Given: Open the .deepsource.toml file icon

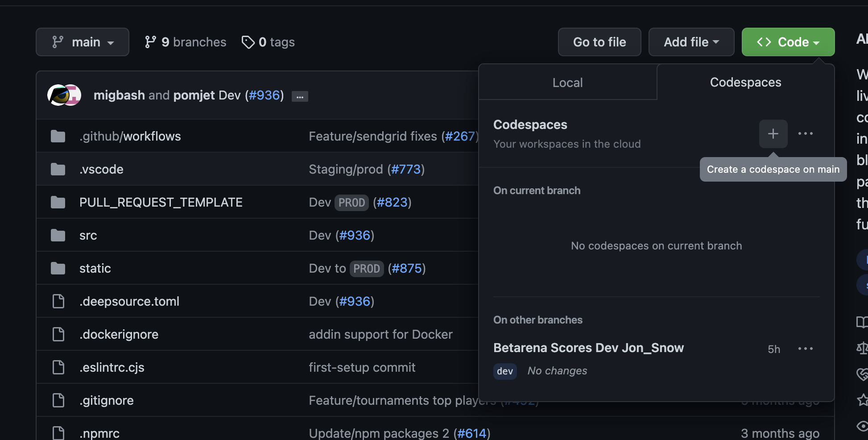Looking at the screenshot, I should 58,301.
